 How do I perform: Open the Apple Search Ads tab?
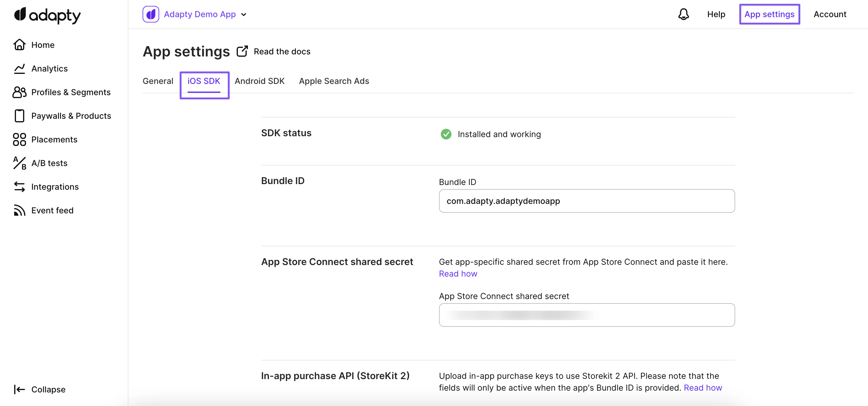[334, 81]
